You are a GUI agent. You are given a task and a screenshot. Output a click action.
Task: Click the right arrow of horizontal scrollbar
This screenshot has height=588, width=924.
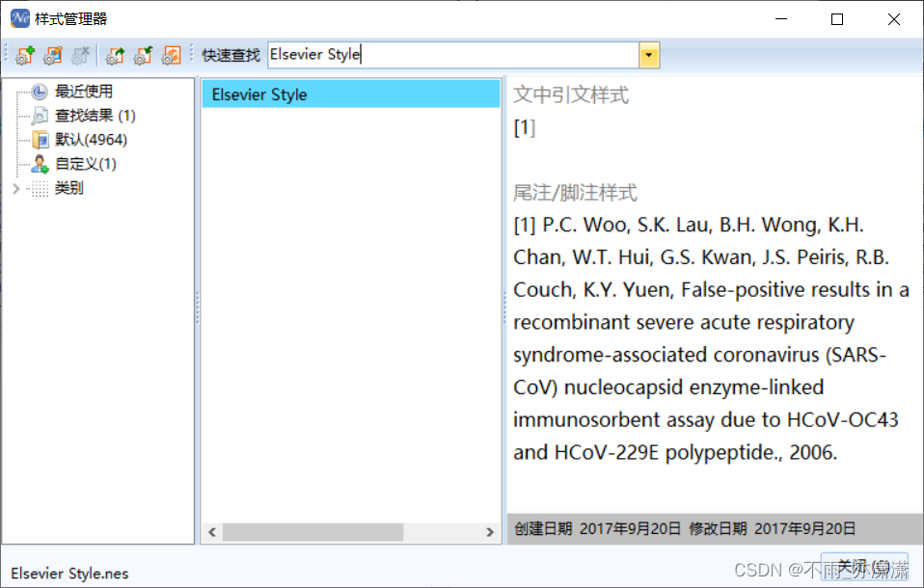490,532
